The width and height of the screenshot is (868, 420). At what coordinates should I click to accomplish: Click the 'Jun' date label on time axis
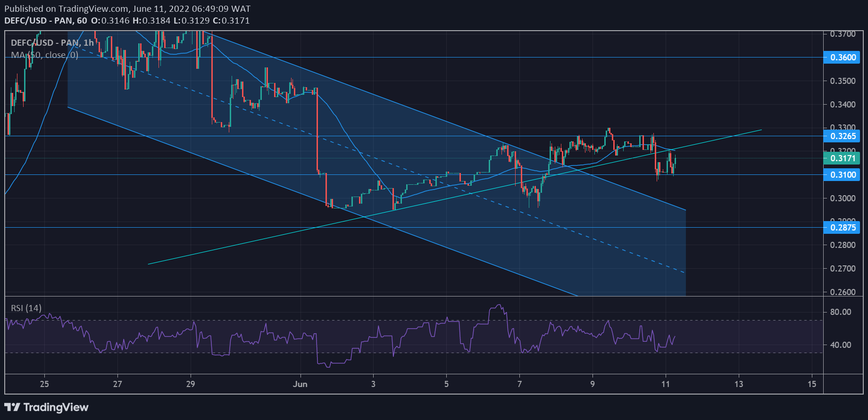point(300,384)
